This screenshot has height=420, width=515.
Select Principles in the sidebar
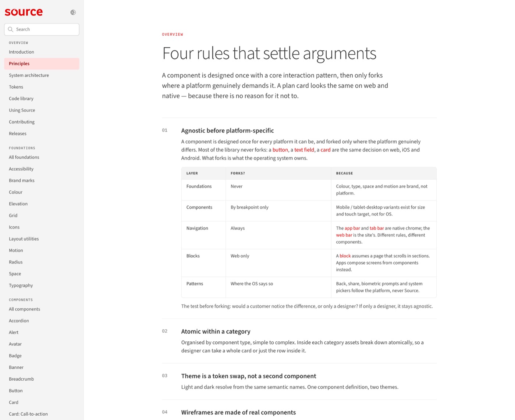click(x=42, y=64)
